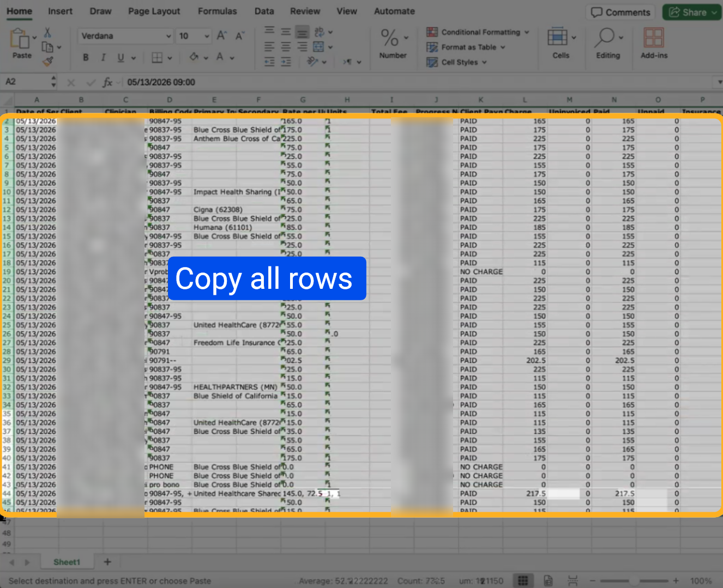
Task: Open the Add-ins button
Action: (654, 43)
